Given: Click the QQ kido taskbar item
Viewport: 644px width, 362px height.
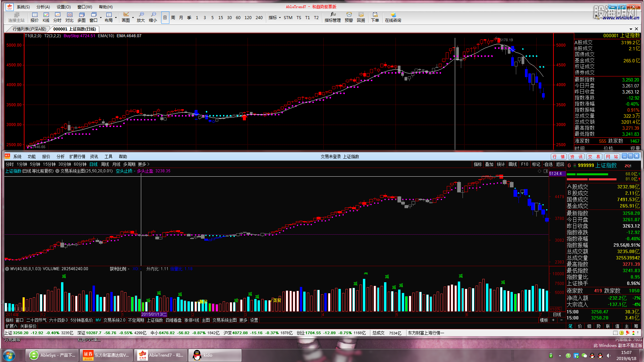Looking at the screenshot, I should (x=215, y=355).
